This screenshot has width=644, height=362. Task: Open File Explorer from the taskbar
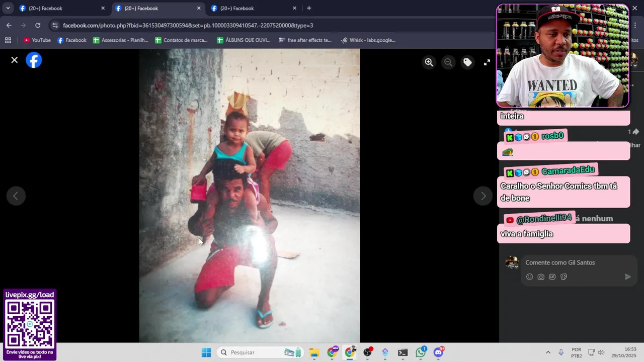[x=314, y=352]
